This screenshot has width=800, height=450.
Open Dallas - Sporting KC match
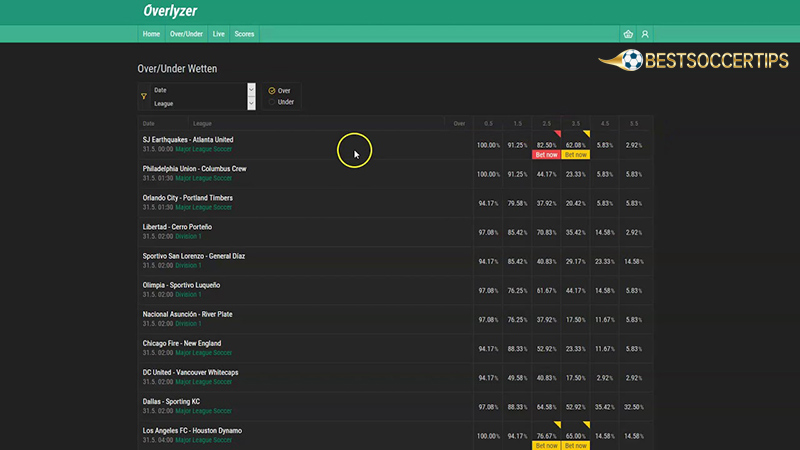click(x=171, y=402)
